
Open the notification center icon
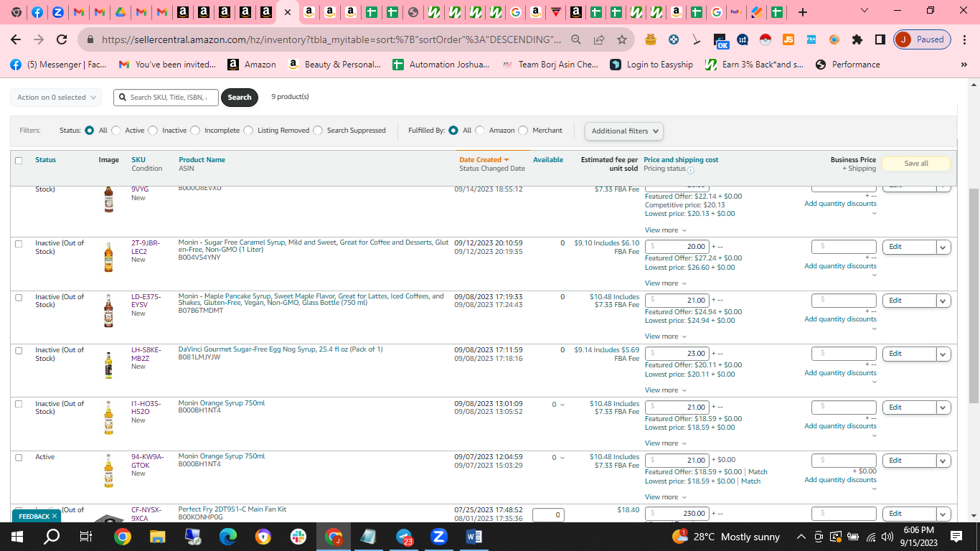click(x=956, y=536)
